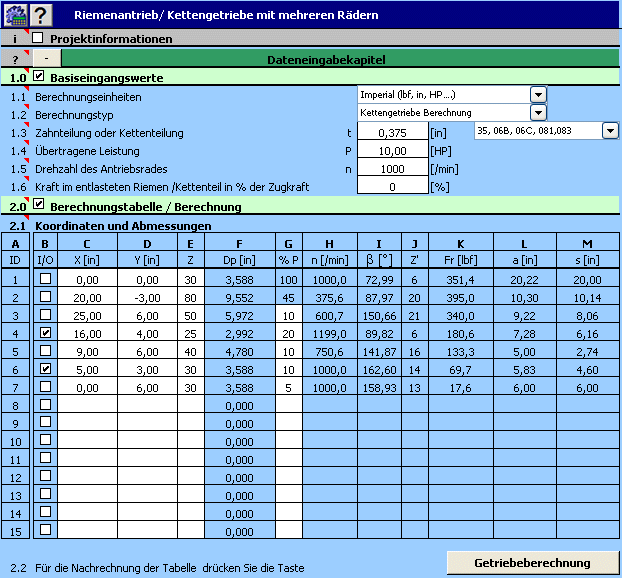Click the question mark cell beside Dateneingabekapitel
Screen dimensions: 622x578
click(x=15, y=59)
